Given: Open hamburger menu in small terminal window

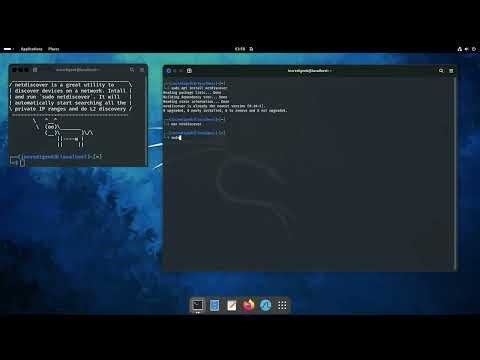Looking at the screenshot, I should click(142, 70).
